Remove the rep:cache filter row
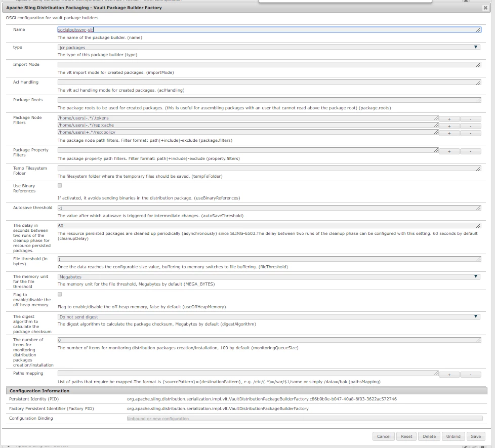The width and height of the screenshot is (495, 448). tap(470, 126)
